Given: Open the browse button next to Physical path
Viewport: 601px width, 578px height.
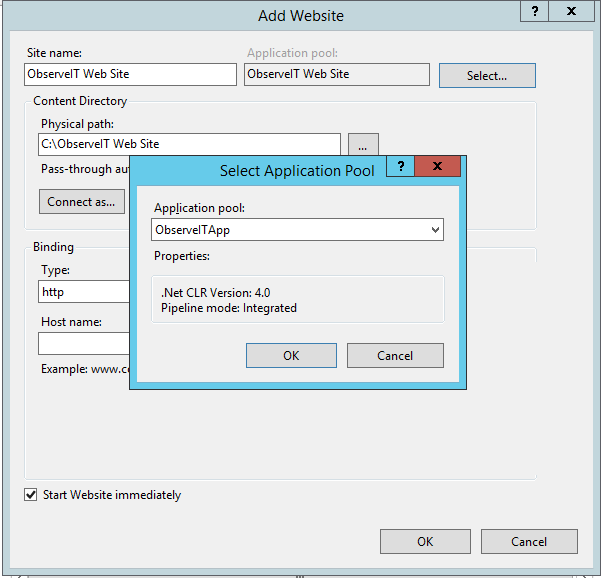Looking at the screenshot, I should tap(363, 144).
